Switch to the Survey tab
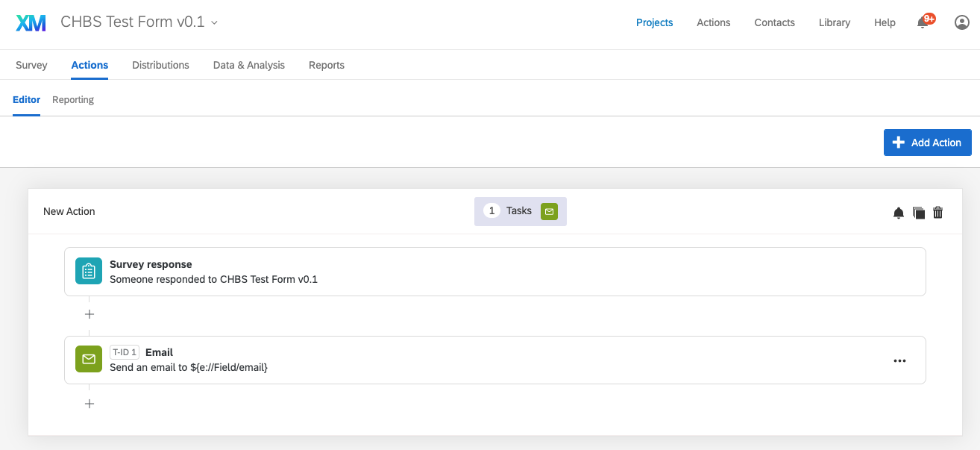980x450 pixels. tap(31, 65)
